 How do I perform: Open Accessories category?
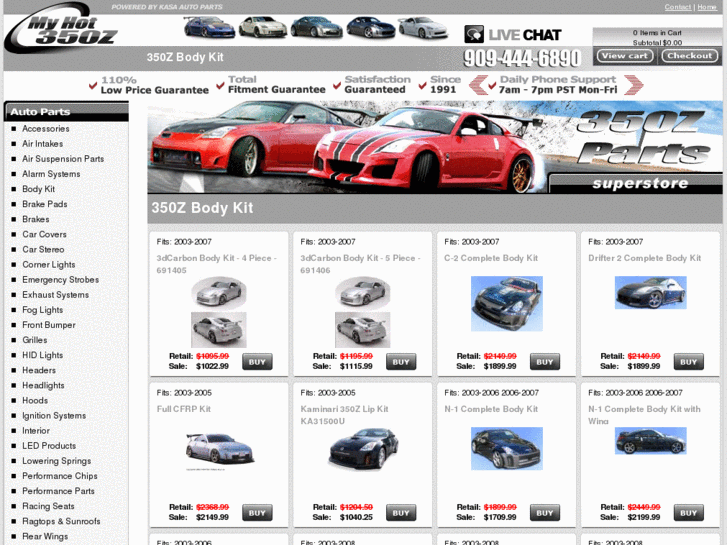[46, 128]
